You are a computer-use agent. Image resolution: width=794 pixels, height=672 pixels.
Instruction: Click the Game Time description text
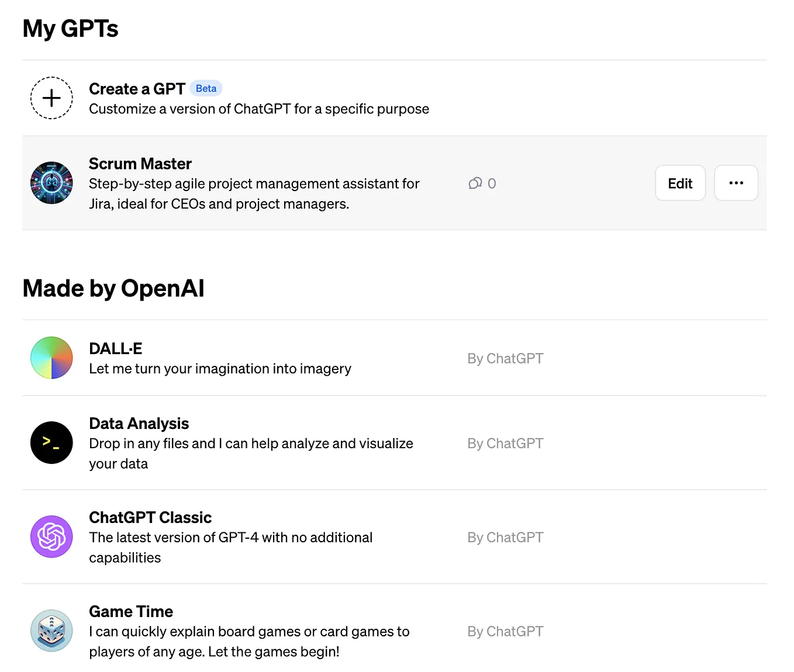click(250, 642)
